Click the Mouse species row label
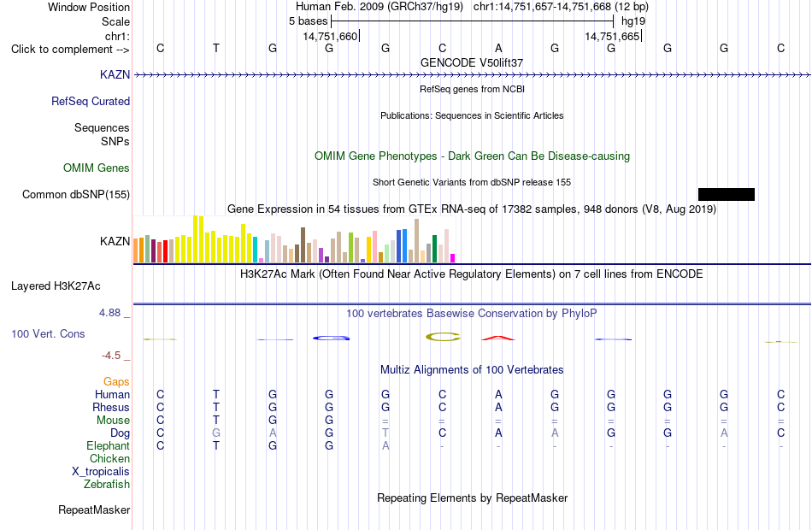812x530 pixels. tap(113, 421)
